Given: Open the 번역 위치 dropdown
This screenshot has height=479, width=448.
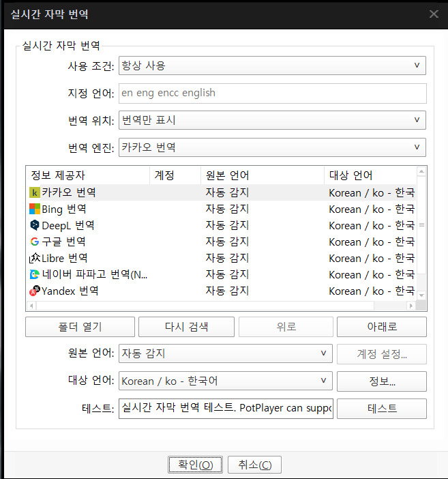Looking at the screenshot, I should [272, 120].
